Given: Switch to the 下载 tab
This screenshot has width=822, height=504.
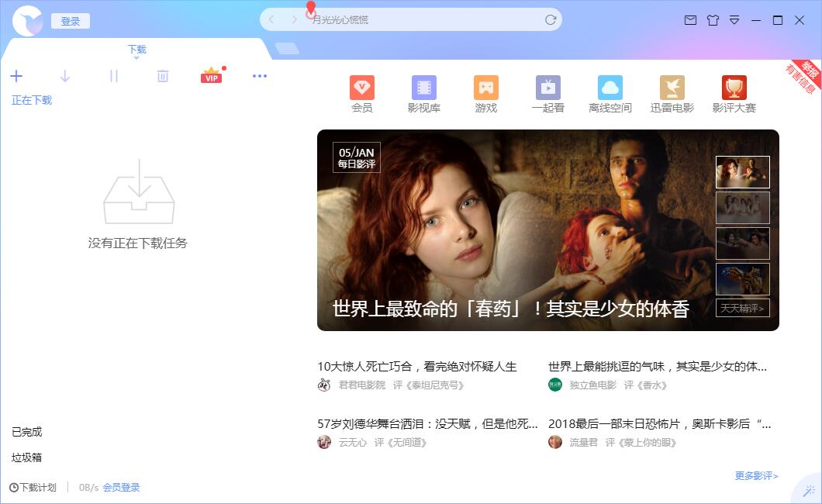Looking at the screenshot, I should (136, 50).
